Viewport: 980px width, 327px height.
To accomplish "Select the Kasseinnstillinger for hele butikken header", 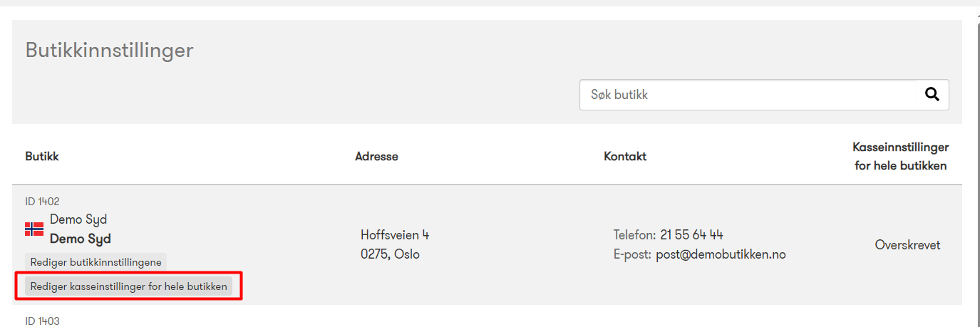I will tap(900, 156).
